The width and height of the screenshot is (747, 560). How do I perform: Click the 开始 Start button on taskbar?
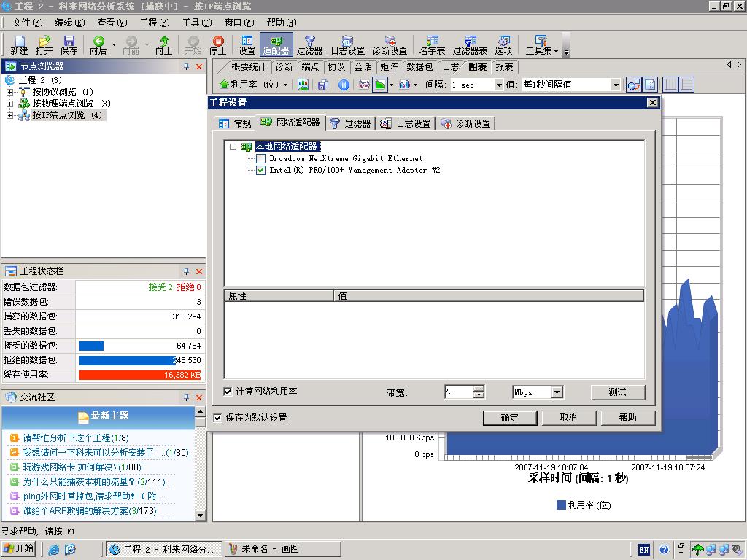coord(19,549)
